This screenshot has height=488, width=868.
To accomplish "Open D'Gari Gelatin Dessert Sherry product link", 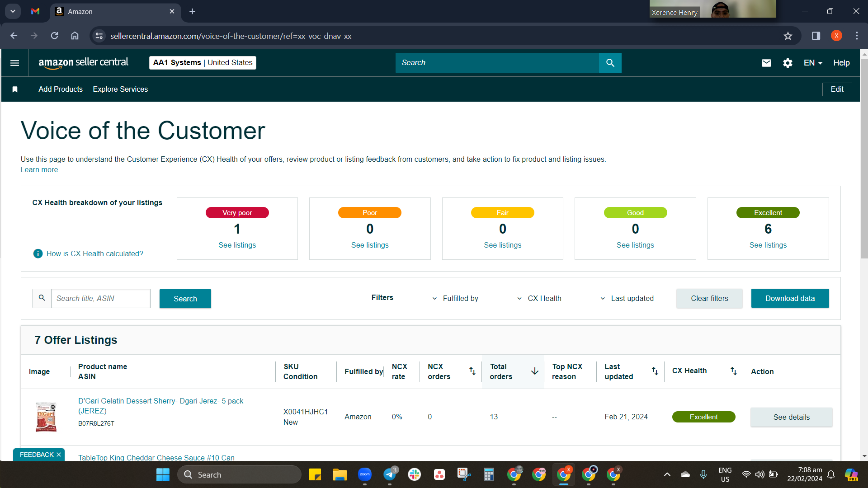I will [x=161, y=406].
